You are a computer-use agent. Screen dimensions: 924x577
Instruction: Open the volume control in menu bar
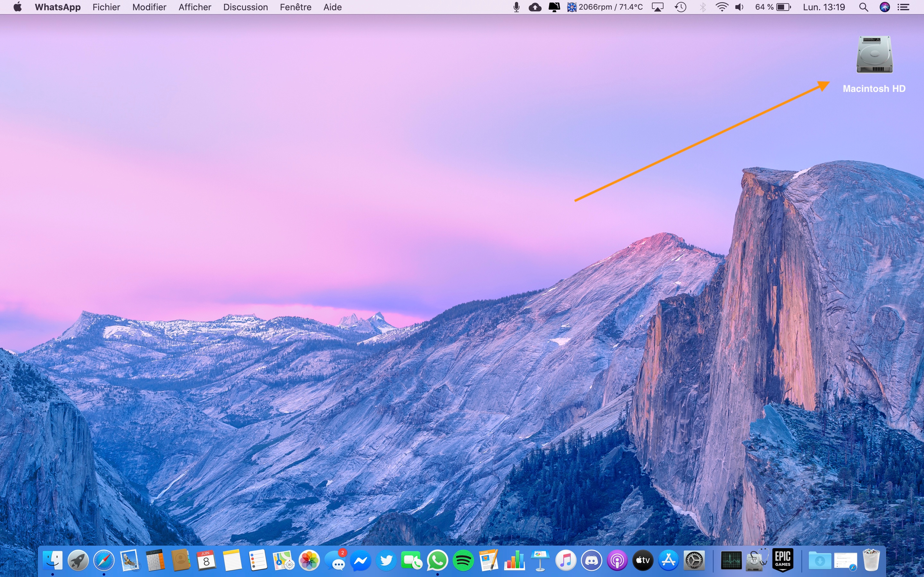(739, 7)
